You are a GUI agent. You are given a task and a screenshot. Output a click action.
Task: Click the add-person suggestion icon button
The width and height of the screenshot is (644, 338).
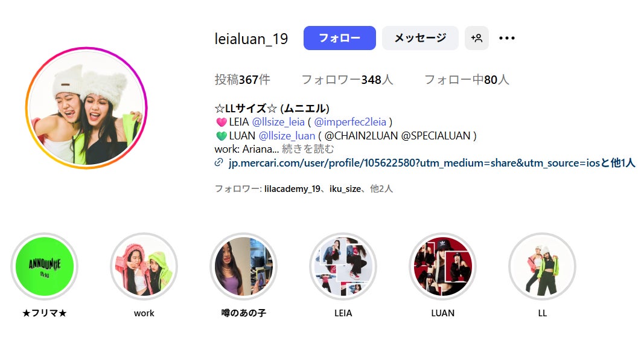476,38
